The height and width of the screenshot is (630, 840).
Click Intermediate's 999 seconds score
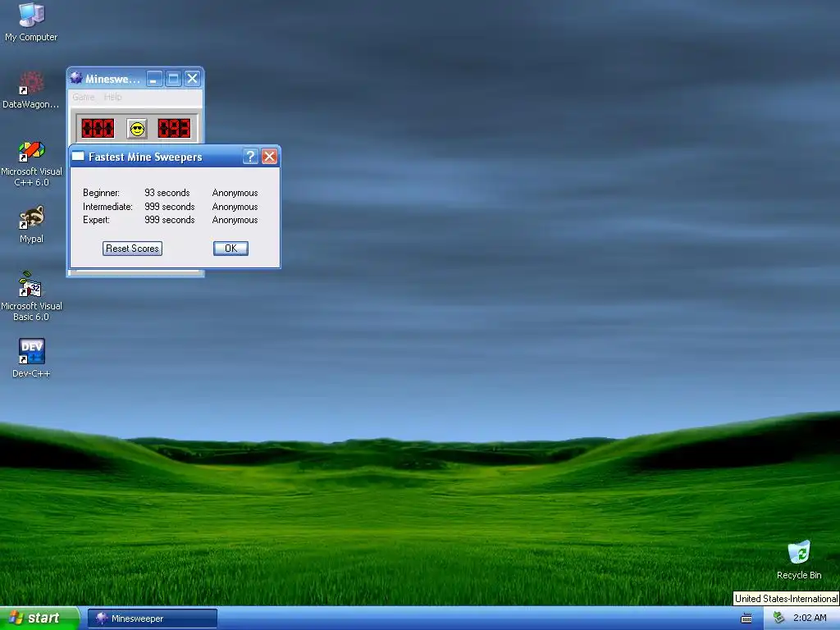click(x=169, y=207)
